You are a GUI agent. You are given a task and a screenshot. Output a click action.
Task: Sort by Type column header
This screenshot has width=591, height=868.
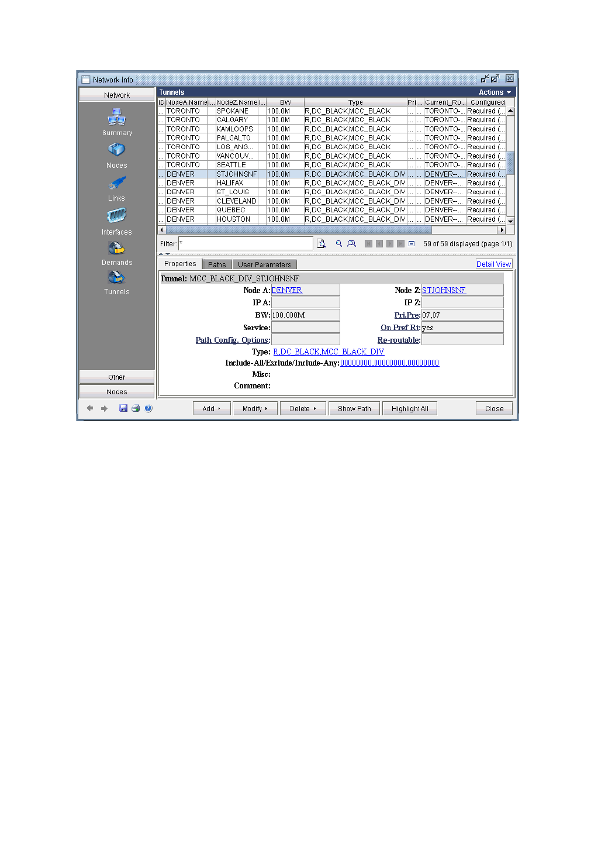coord(355,102)
